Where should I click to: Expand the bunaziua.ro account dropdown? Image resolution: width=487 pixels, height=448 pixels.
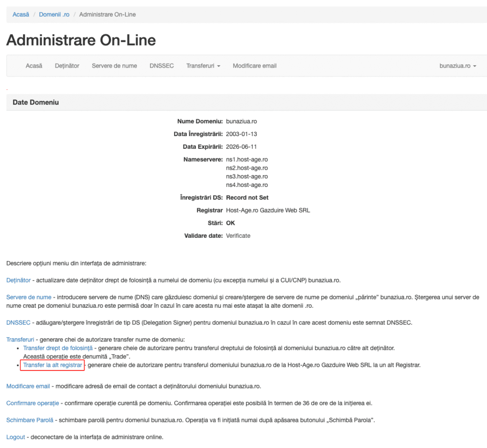tap(458, 66)
